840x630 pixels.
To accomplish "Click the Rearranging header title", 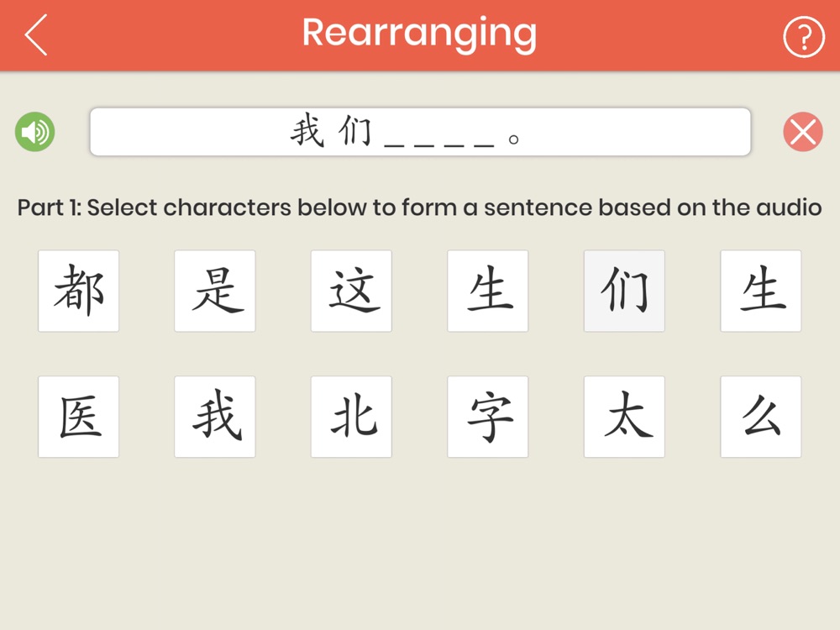I will coord(419,34).
